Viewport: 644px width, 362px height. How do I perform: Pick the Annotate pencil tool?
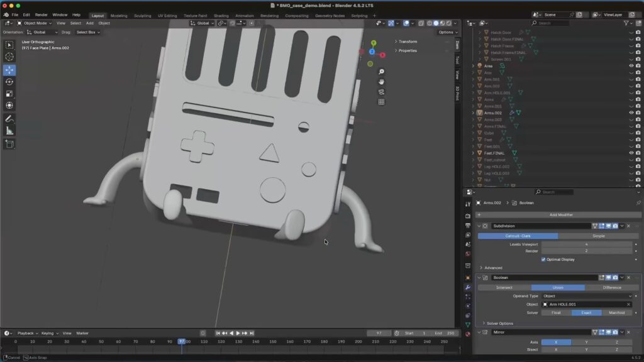pyautogui.click(x=9, y=119)
